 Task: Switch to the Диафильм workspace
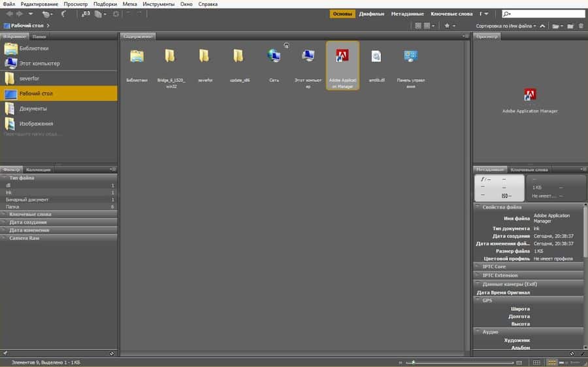tap(371, 14)
